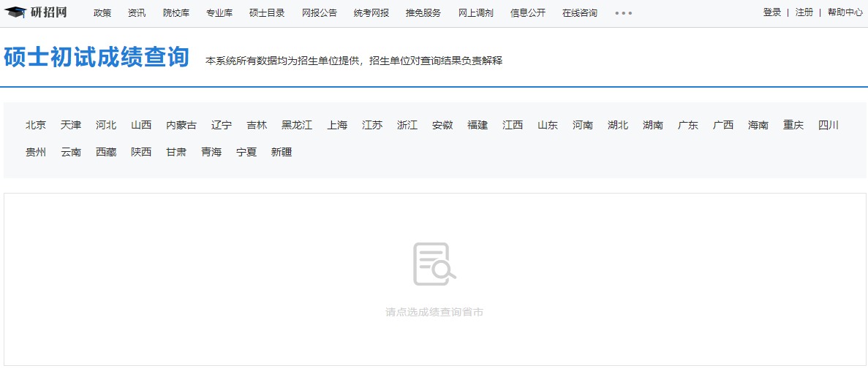Go to 院校库 in navigation
Image resolution: width=868 pixels, height=382 pixels.
176,13
